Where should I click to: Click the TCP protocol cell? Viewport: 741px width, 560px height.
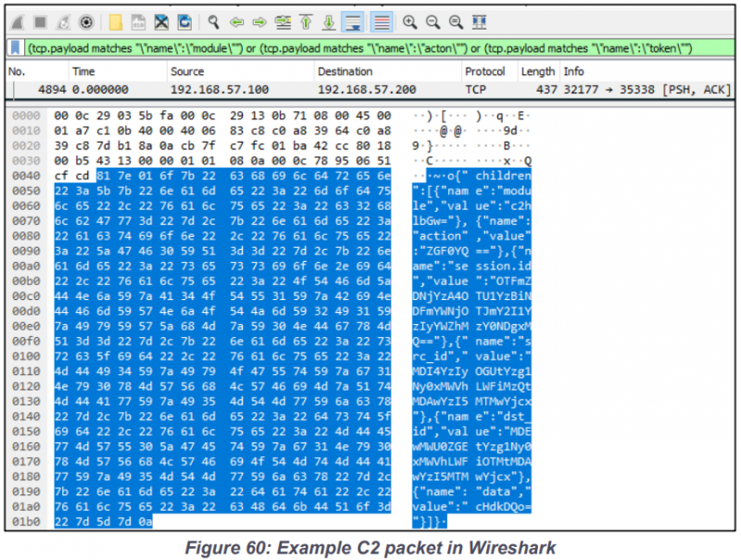(475, 89)
